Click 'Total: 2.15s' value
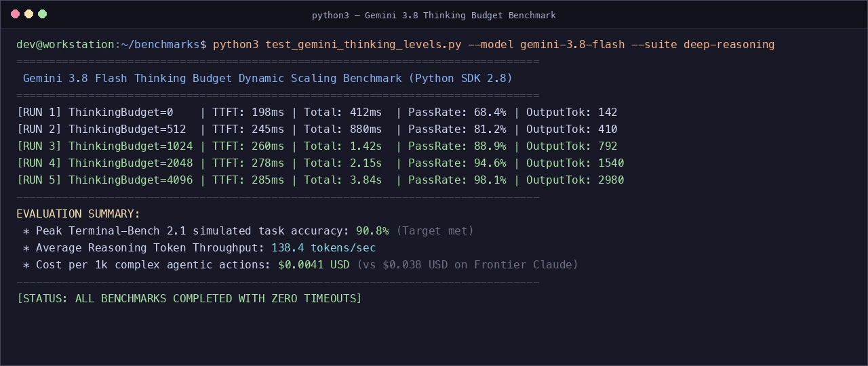The height and width of the screenshot is (366, 868). tap(343, 163)
